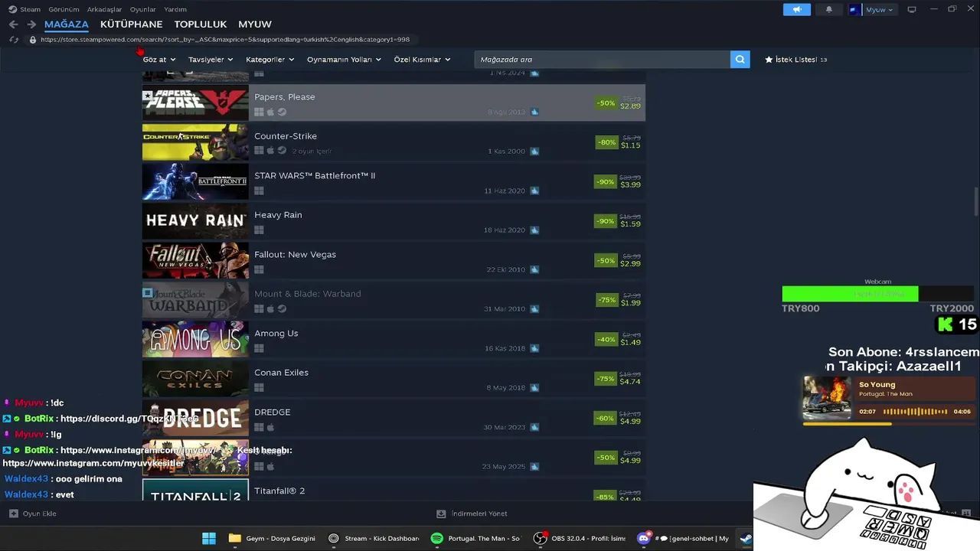The height and width of the screenshot is (551, 980).
Task: Go forward with the right arrow
Action: tap(31, 24)
